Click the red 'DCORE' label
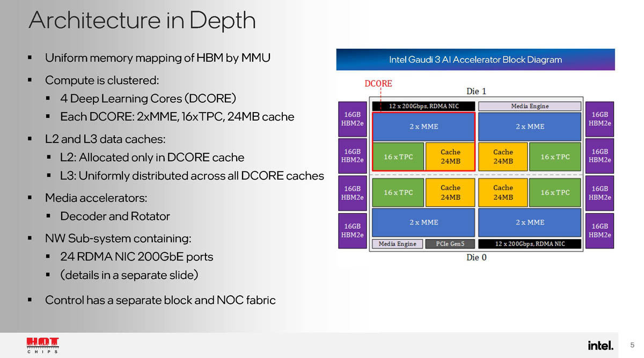Screen dimensions: 644x358 coord(378,84)
